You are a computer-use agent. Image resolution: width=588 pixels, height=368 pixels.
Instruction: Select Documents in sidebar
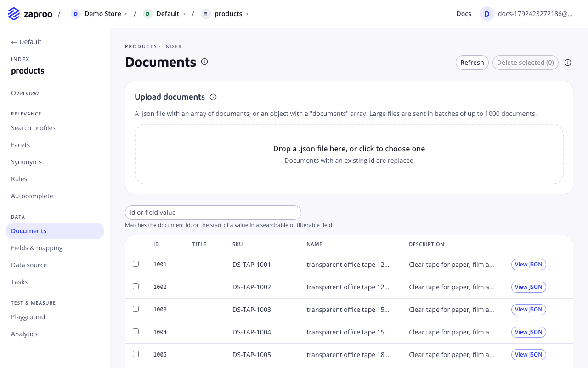pyautogui.click(x=55, y=231)
